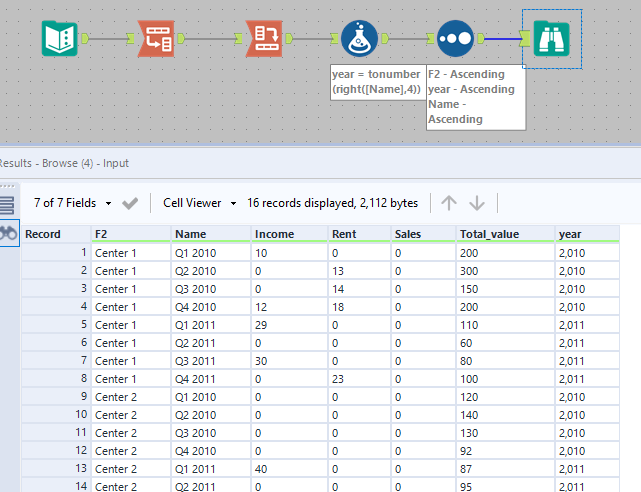Click the down arrow to next record

pyautogui.click(x=477, y=203)
